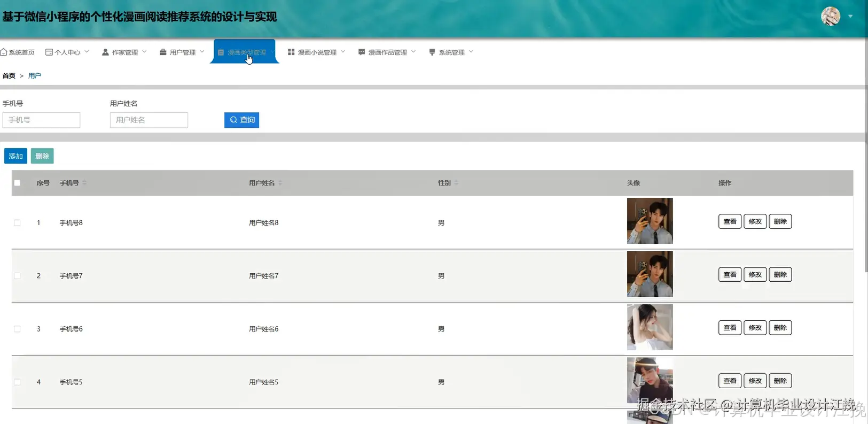
Task: Click the 手机号6 cell text
Action: [71, 329]
